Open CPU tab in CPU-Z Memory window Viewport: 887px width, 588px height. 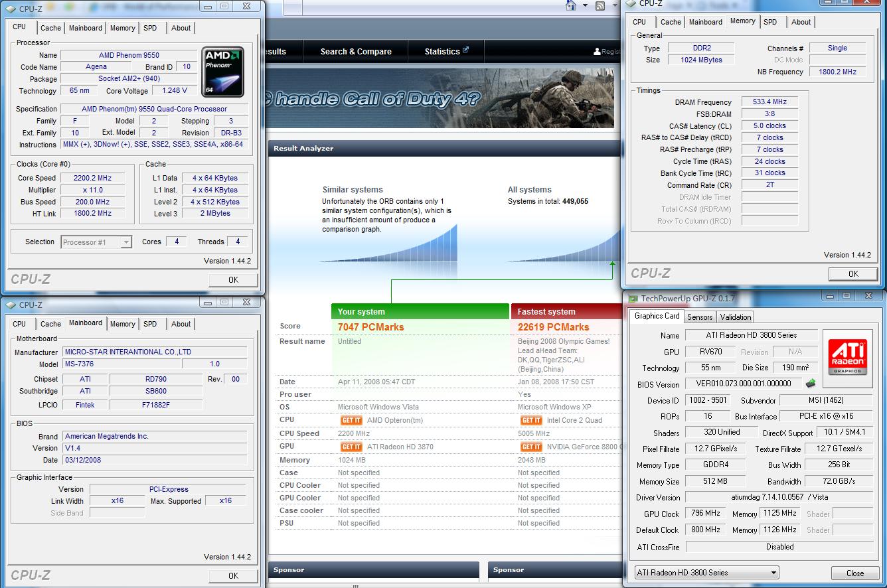click(639, 22)
